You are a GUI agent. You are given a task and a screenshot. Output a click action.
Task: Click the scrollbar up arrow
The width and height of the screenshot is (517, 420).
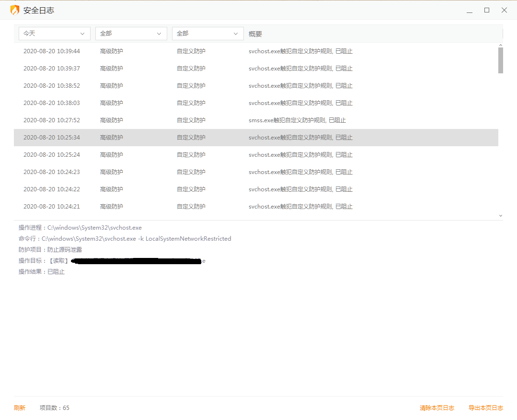tap(501, 45)
